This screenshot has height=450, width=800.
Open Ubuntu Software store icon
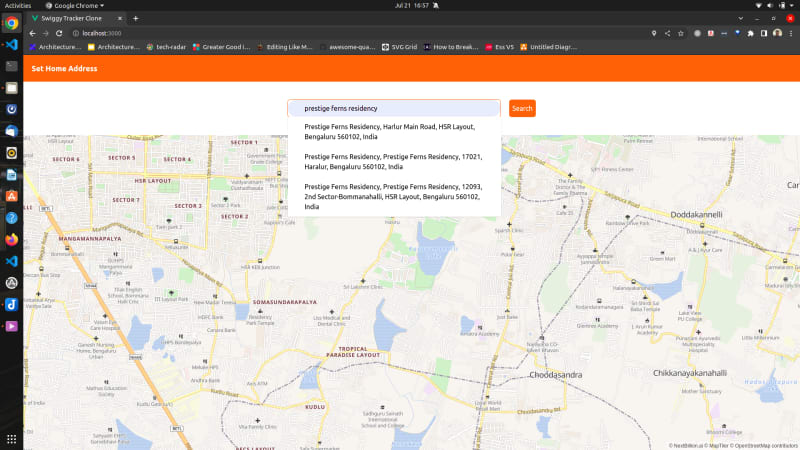[x=11, y=196]
